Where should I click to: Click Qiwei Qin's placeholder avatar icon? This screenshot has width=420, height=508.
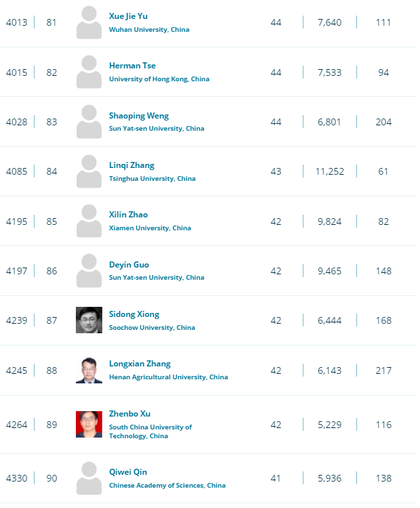coord(89,478)
